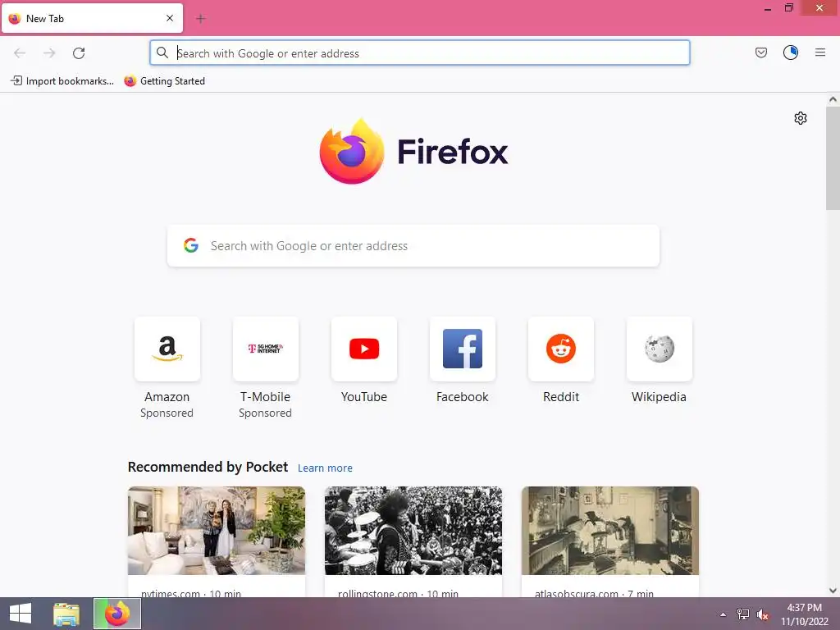840x630 pixels.
Task: Click the vertical scrollbar thumb
Action: 833,158
